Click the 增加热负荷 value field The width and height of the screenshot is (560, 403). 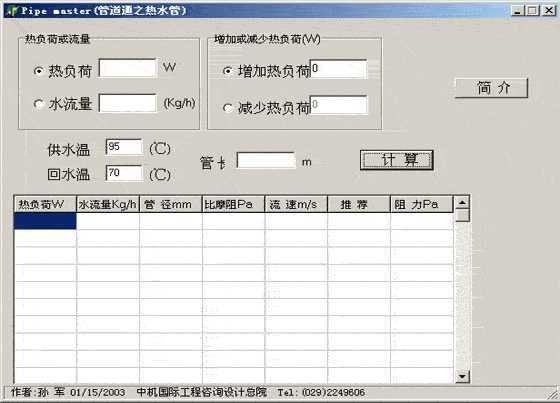click(338, 69)
